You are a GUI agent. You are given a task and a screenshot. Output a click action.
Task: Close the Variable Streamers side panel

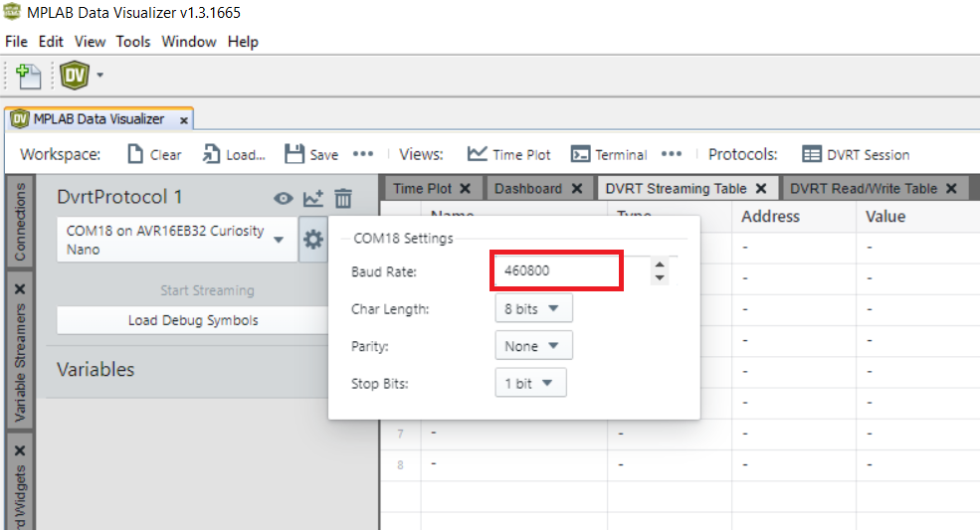tap(20, 288)
